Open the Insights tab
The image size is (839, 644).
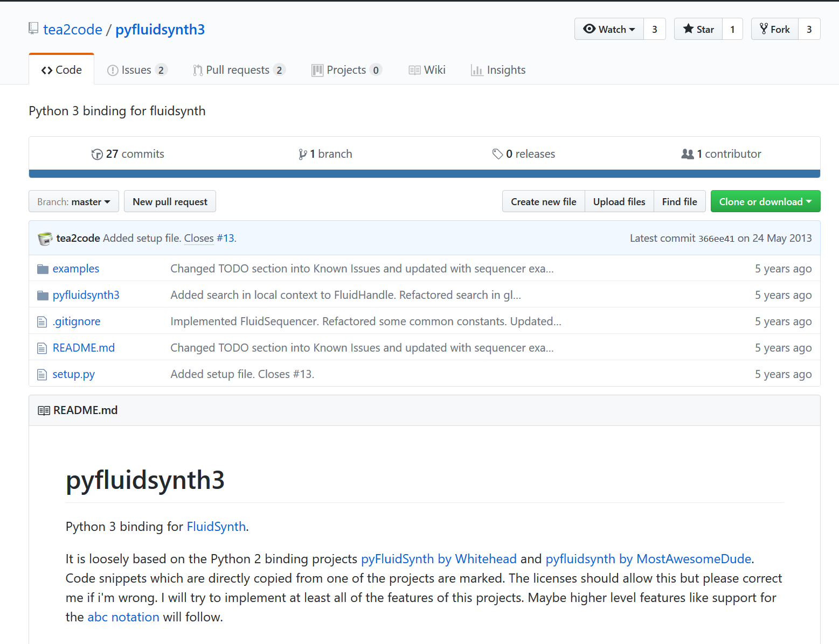pyautogui.click(x=498, y=70)
